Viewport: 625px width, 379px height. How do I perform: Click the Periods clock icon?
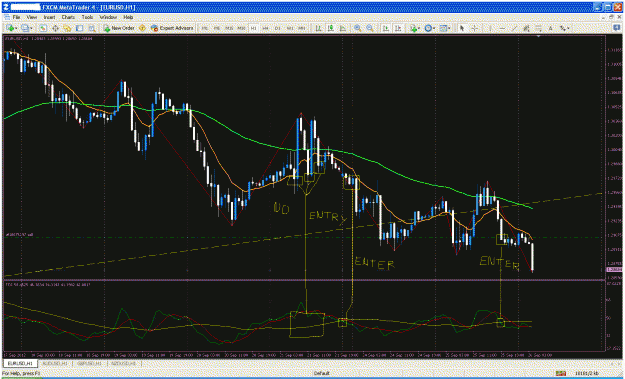click(x=428, y=28)
